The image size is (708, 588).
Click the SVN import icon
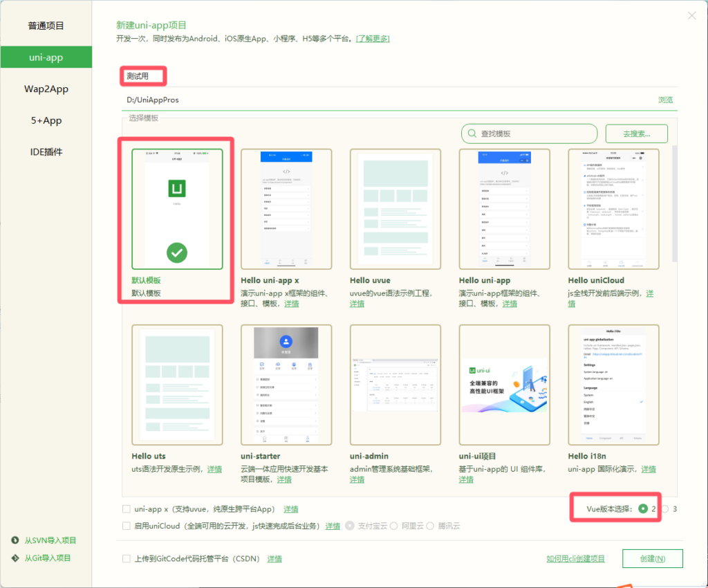15,540
